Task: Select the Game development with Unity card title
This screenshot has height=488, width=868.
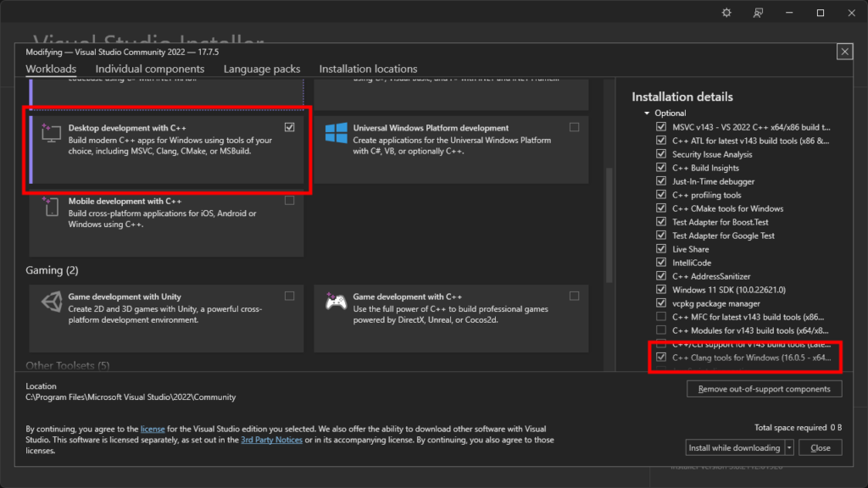Action: coord(125,297)
